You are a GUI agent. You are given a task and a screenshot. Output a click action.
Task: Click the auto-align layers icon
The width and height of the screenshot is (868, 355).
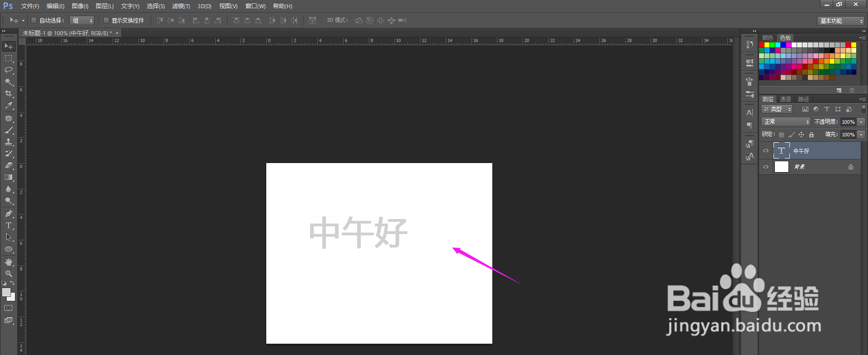coord(312,20)
